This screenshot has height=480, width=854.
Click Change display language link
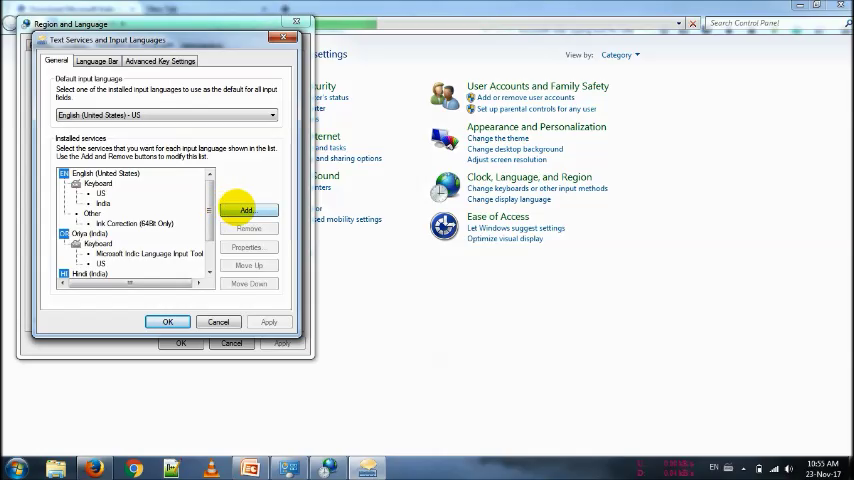509,199
